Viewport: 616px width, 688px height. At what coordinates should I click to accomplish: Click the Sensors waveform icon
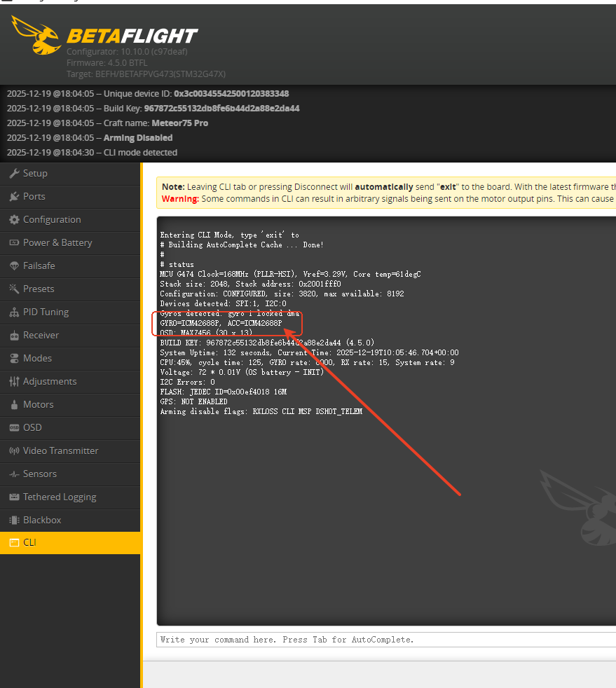coord(15,474)
